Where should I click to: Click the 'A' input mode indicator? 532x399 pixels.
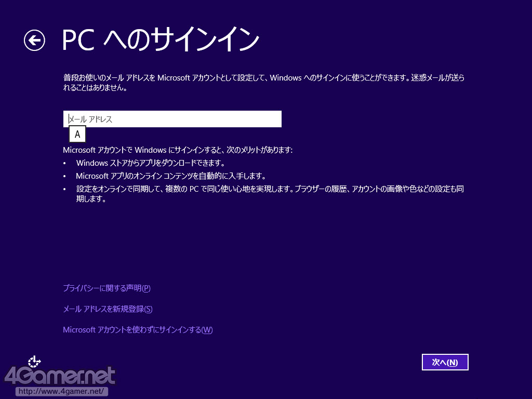[77, 135]
